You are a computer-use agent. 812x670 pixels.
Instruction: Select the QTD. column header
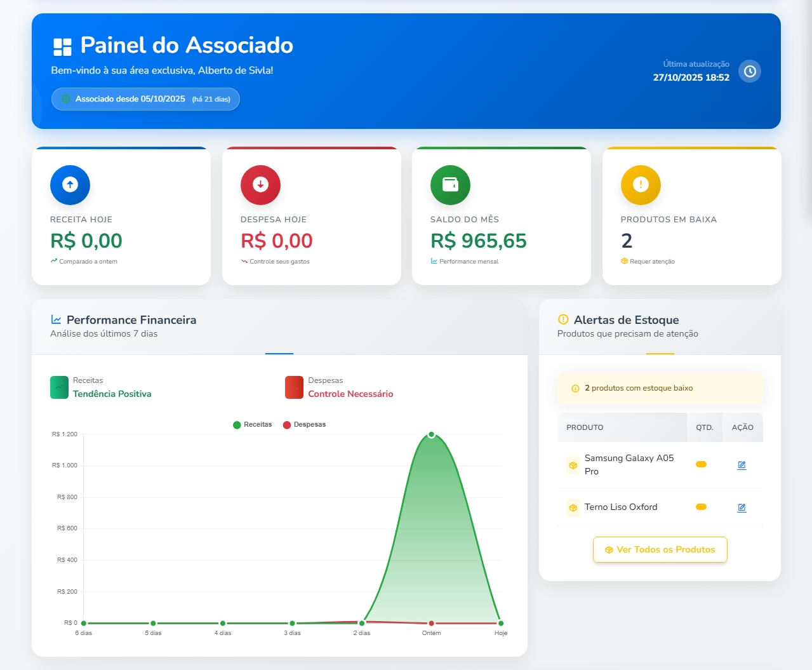point(704,427)
